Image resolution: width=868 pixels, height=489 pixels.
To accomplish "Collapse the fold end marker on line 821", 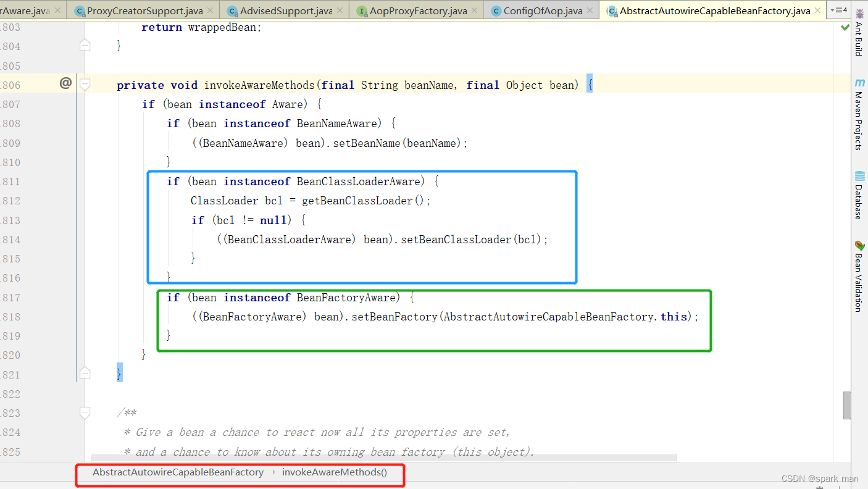I will (x=85, y=373).
